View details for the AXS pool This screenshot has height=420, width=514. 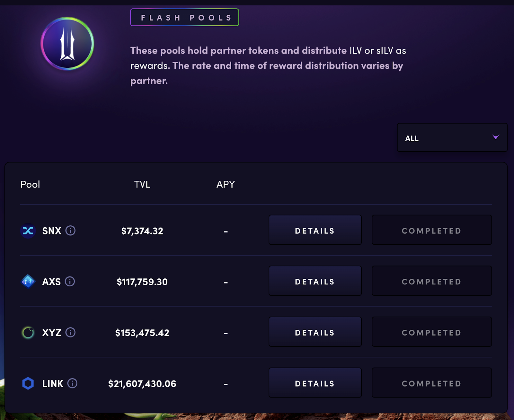(x=315, y=281)
